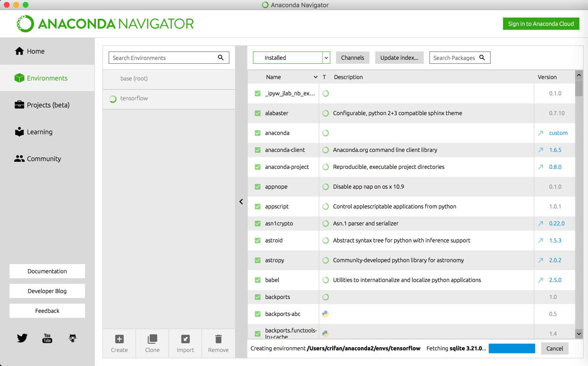Click the Python type icon for backports-abc
The width and height of the screenshot is (588, 366).
[326, 314]
